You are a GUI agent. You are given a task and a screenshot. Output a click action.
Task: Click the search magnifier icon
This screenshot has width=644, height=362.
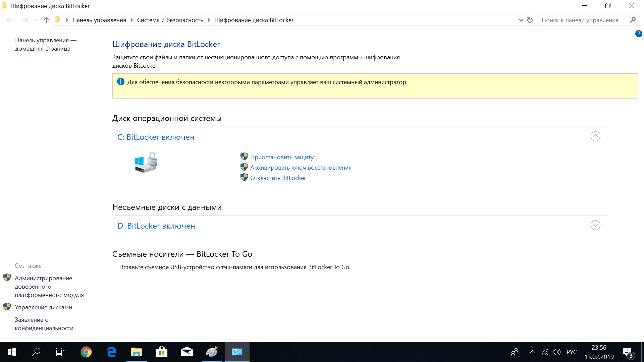tap(633, 20)
